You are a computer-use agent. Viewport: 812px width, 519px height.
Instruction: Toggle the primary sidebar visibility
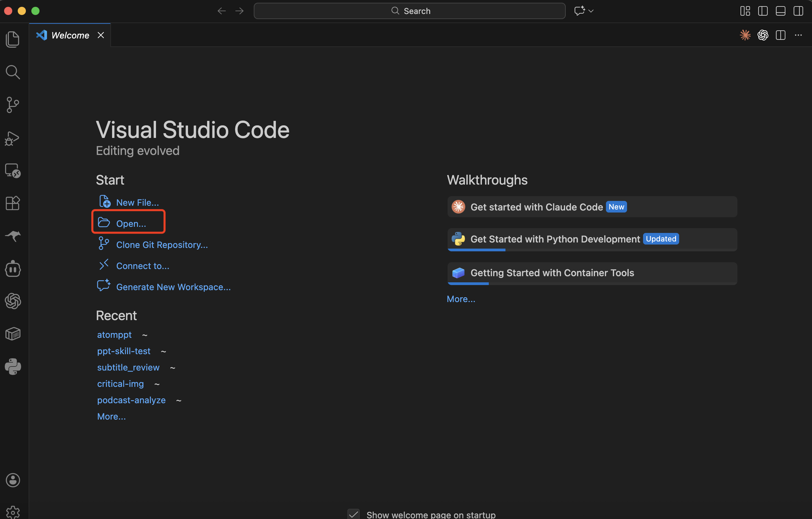[763, 11]
